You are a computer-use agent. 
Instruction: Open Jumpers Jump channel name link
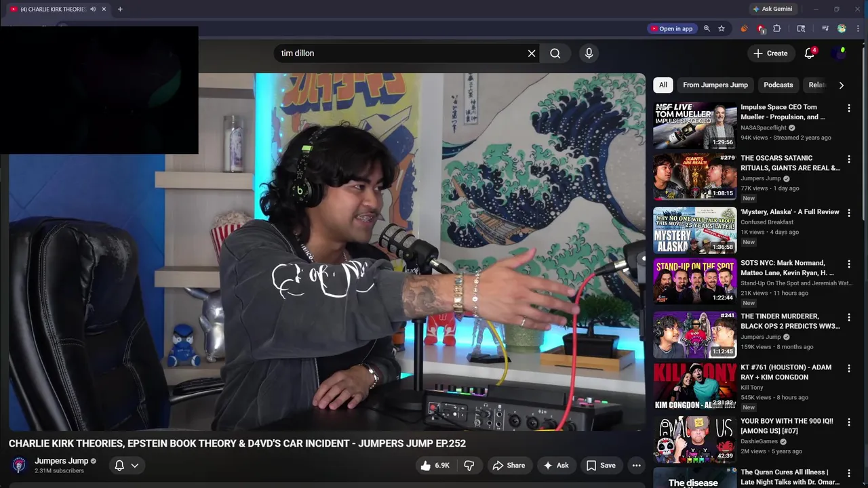[x=61, y=461]
